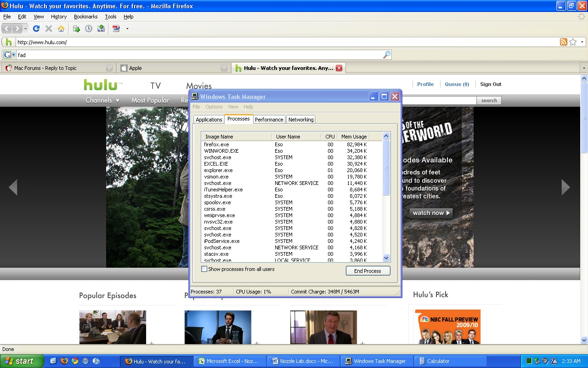Click the Safely Remove Hardware tray icon
The width and height of the screenshot is (588, 368).
click(x=537, y=361)
